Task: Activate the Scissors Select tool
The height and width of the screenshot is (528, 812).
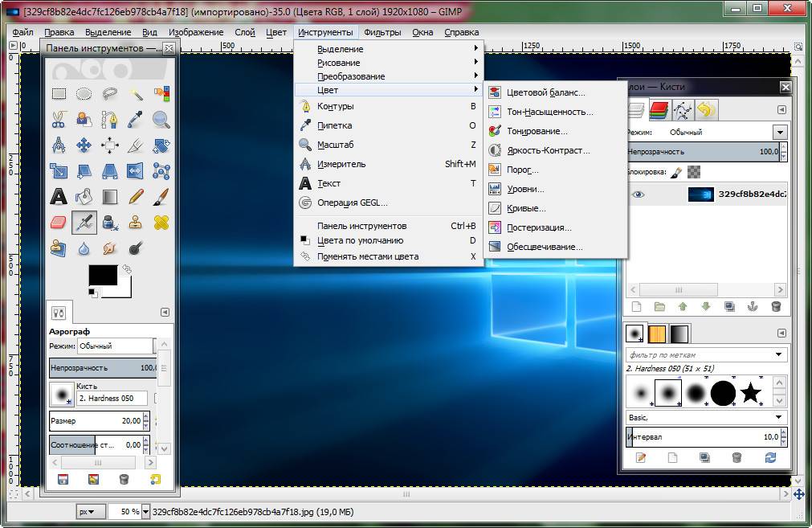Action: (x=59, y=120)
